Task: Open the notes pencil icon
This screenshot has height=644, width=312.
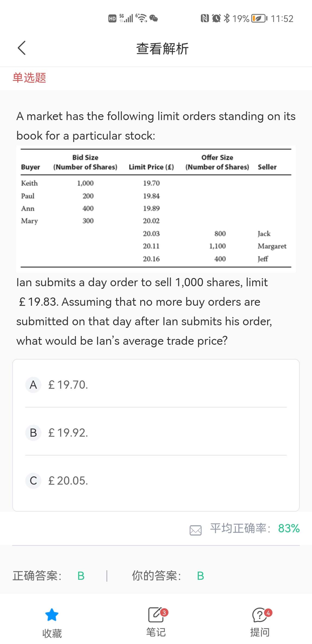Action: 156,614
